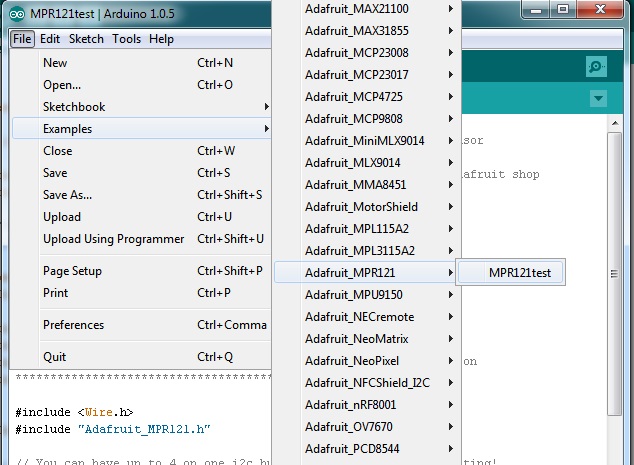Open the Edit menu
This screenshot has height=465, width=634.
click(50, 39)
